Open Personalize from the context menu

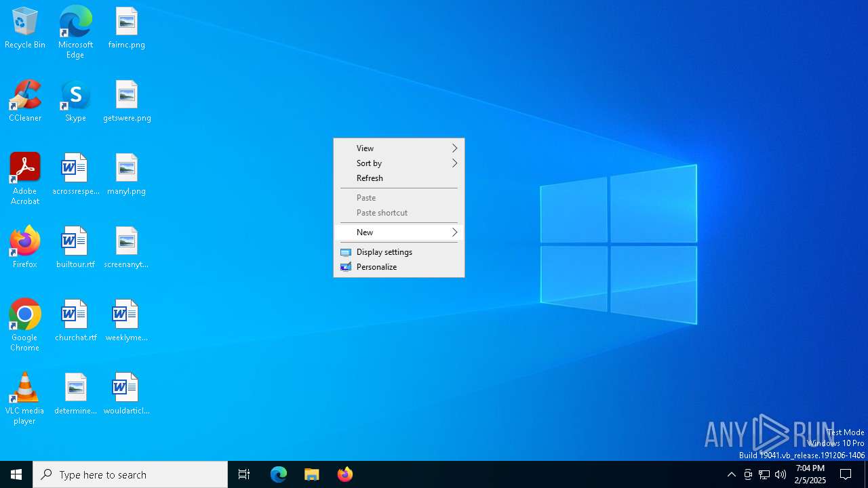point(399,267)
